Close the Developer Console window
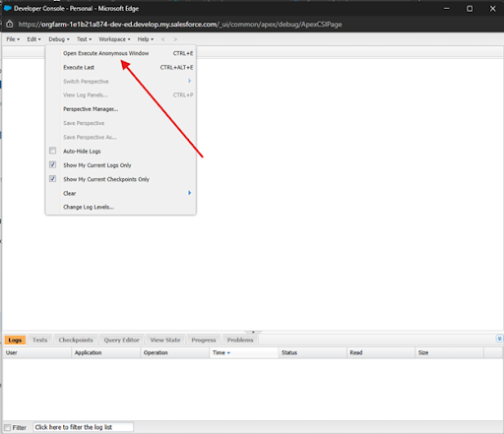The image size is (504, 434). point(492,9)
